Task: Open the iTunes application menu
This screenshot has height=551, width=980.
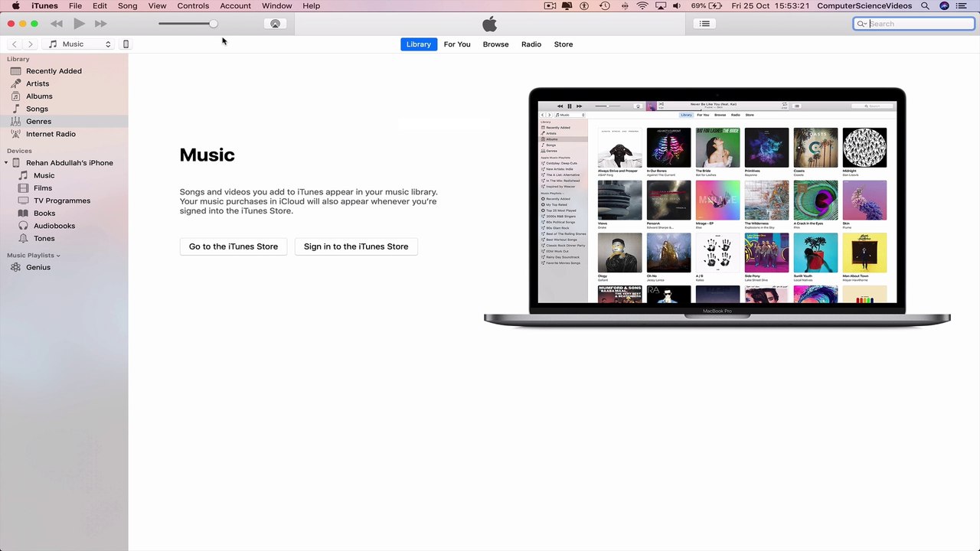Action: pyautogui.click(x=44, y=6)
